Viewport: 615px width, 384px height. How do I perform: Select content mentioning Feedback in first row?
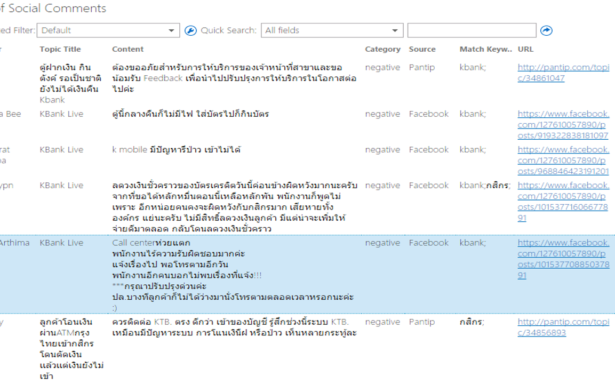point(234,78)
